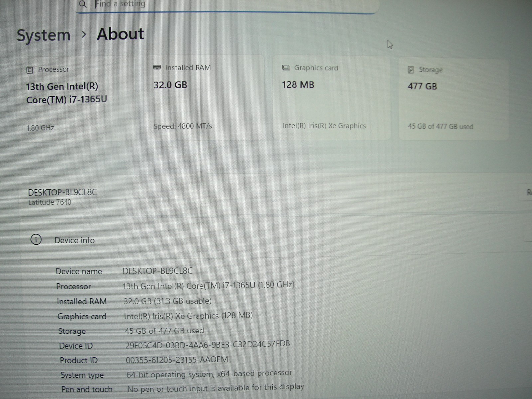This screenshot has height=399, width=532.
Task: Select '64-bit operating system, x64-based processor' text
Action: coord(209,374)
